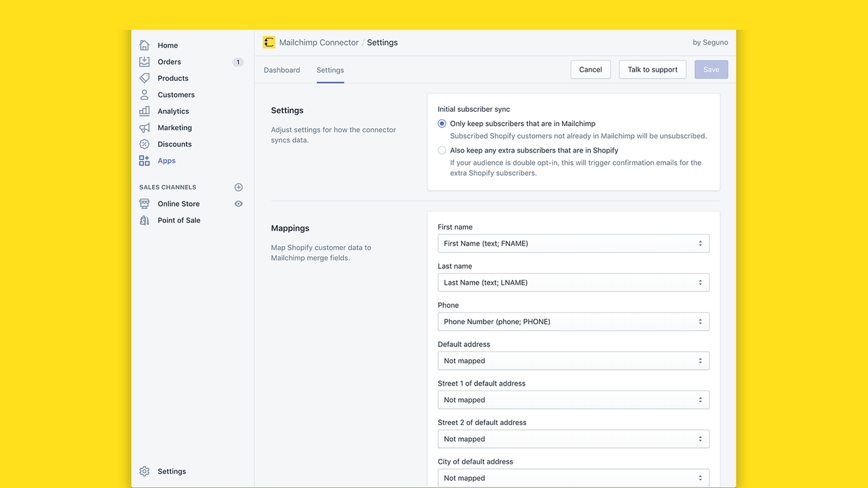The height and width of the screenshot is (488, 868).
Task: Click the Analytics bar chart icon
Action: coord(144,111)
